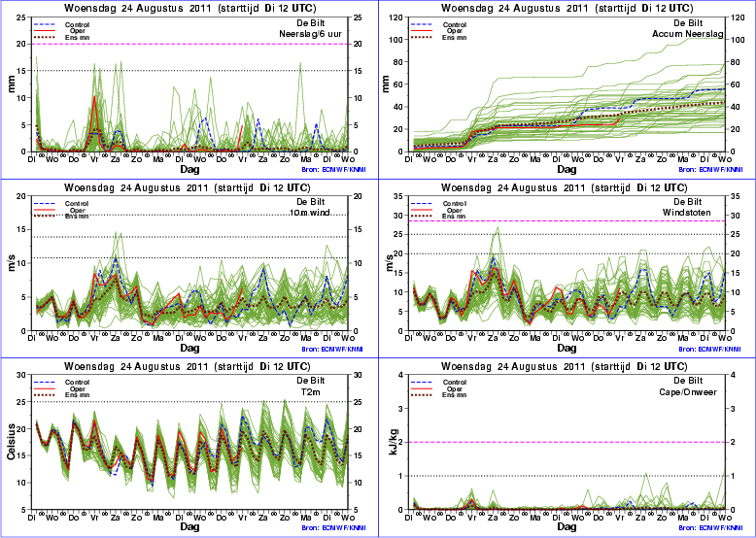Click 'Oper' legend entry in 10m wind chart
Image resolution: width=756 pixels, height=538 pixels.
tap(78, 211)
